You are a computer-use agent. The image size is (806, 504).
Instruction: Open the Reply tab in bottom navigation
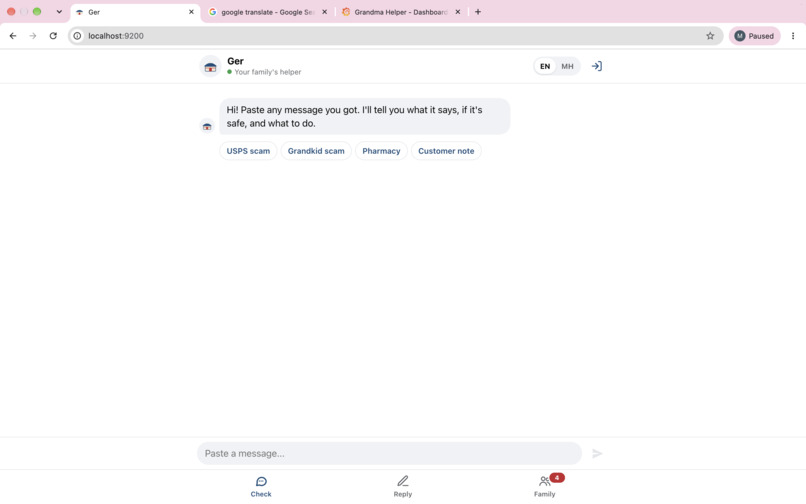402,487
